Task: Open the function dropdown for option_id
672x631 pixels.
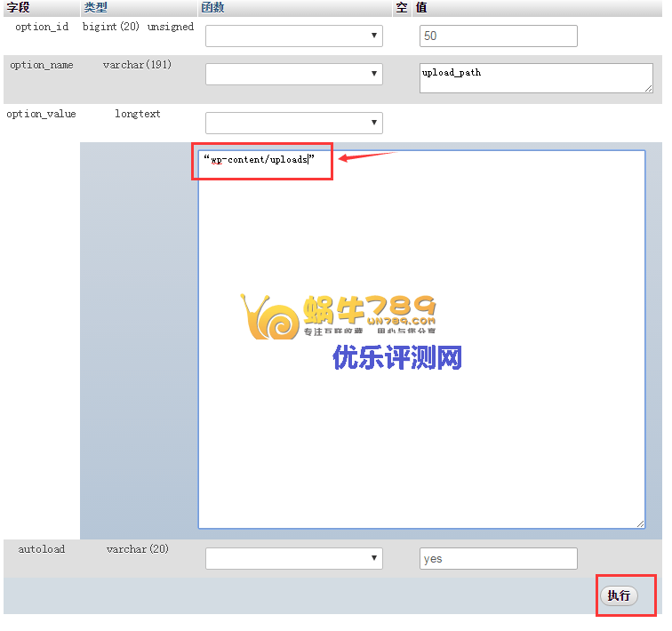Action: (293, 36)
